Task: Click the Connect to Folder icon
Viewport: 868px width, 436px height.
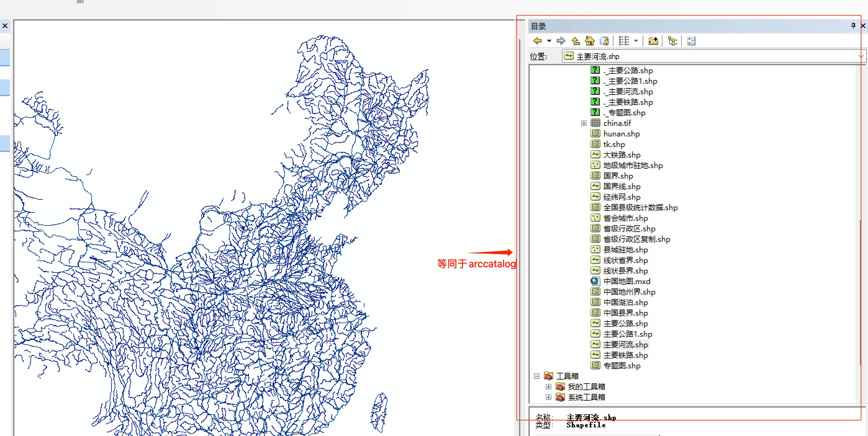Action: pyautogui.click(x=653, y=41)
